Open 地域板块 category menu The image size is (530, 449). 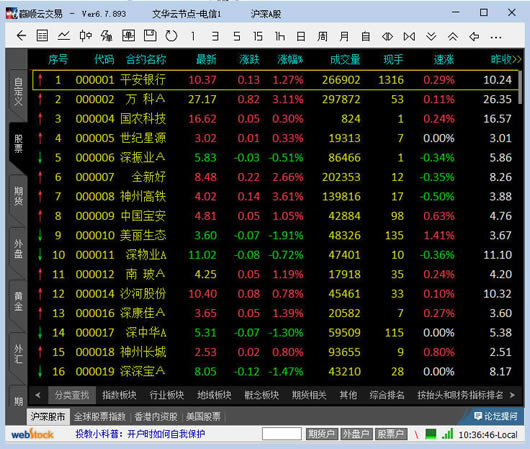[x=214, y=395]
